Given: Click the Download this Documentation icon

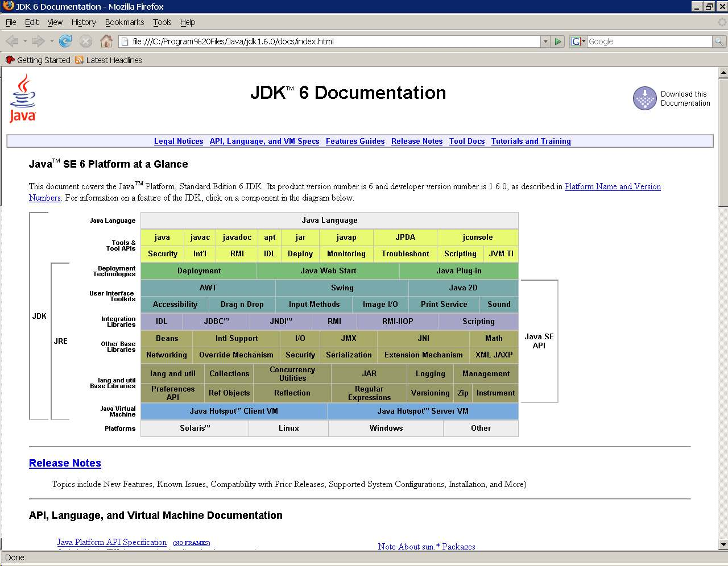Looking at the screenshot, I should [645, 98].
